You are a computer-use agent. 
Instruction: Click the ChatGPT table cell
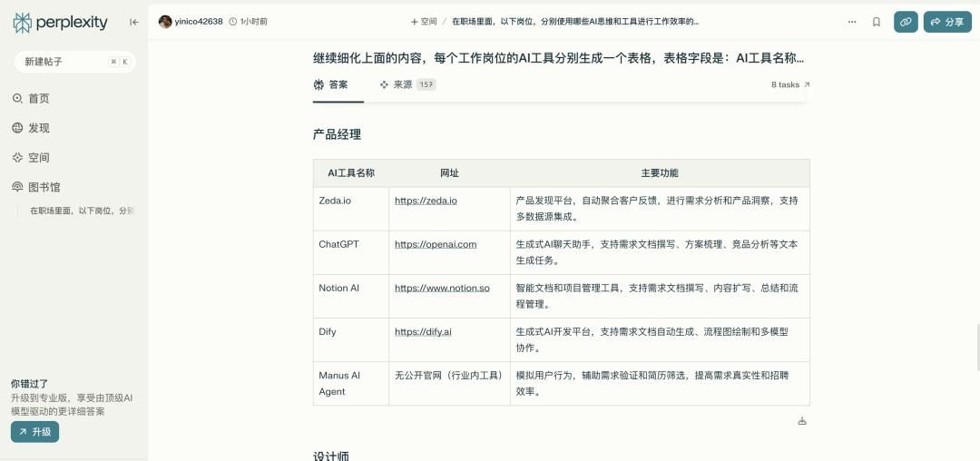(x=350, y=252)
